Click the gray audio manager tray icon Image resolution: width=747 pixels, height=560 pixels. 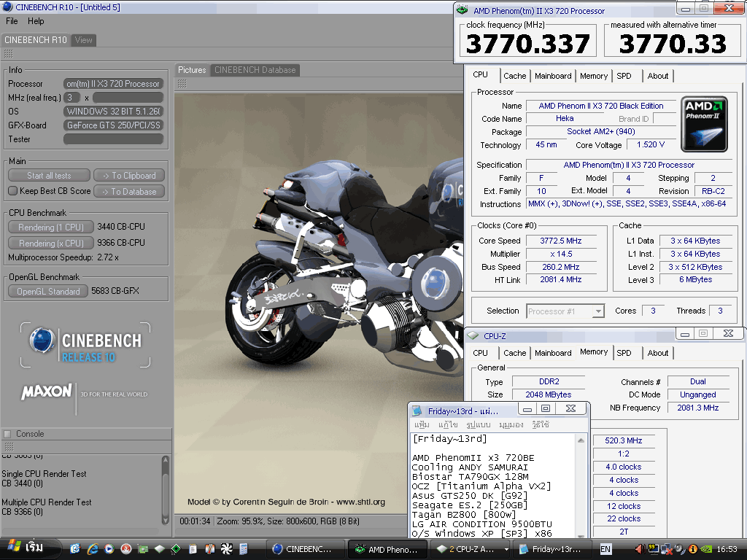[x=680, y=549]
